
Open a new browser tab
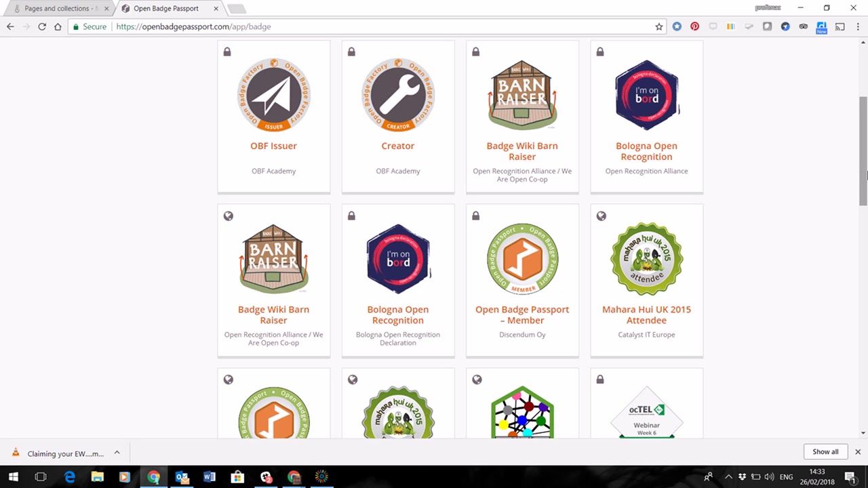tap(237, 9)
